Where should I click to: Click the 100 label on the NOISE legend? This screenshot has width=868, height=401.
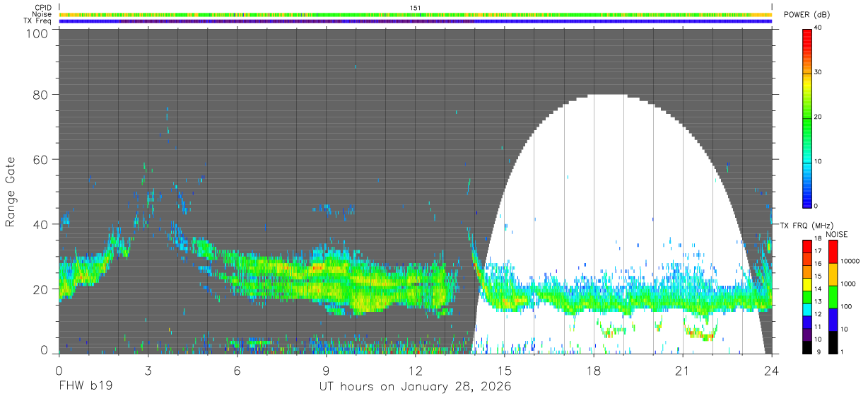pyautogui.click(x=846, y=306)
